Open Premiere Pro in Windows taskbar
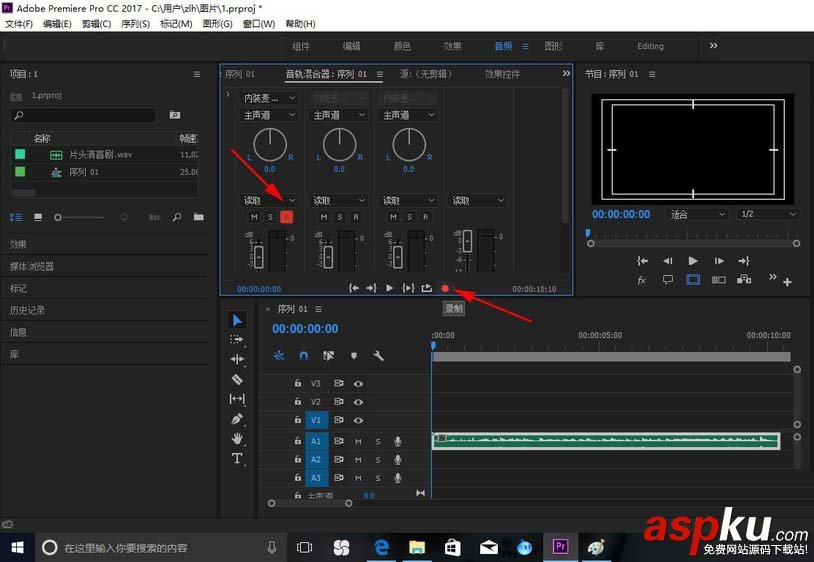The width and height of the screenshot is (814, 562). pos(560,547)
